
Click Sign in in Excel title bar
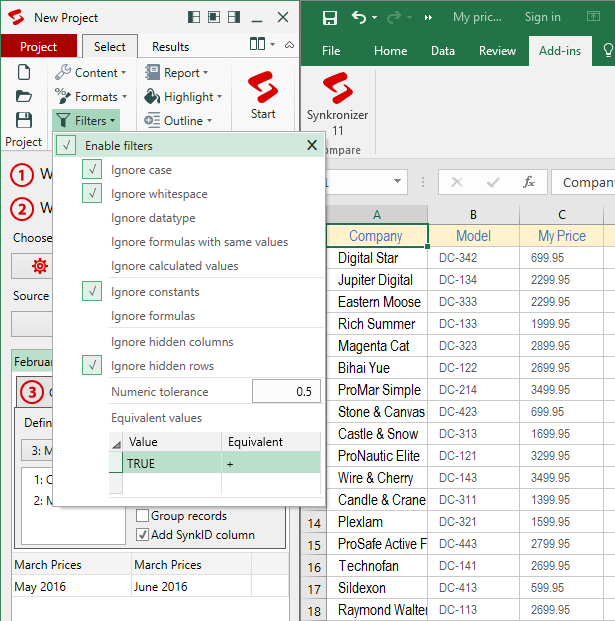[543, 17]
